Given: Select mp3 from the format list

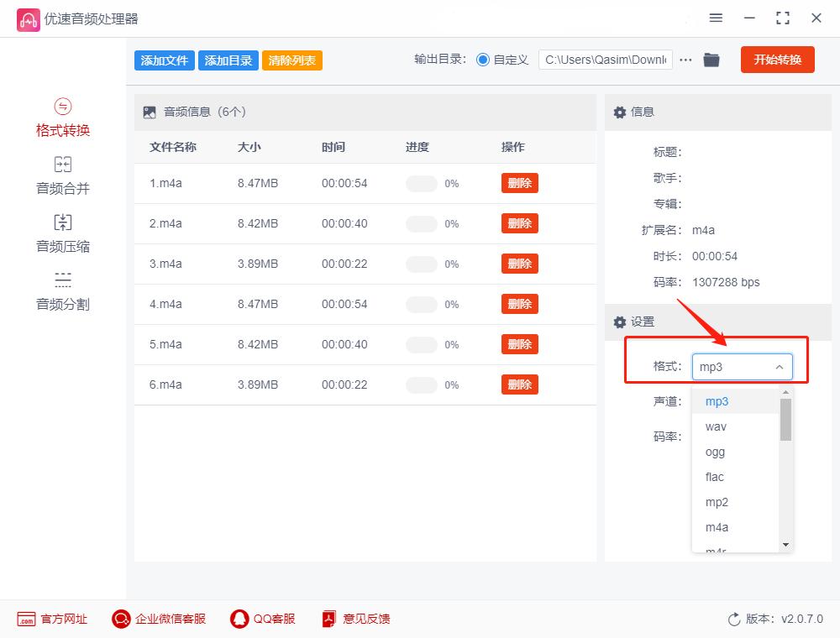Looking at the screenshot, I should [x=717, y=401].
